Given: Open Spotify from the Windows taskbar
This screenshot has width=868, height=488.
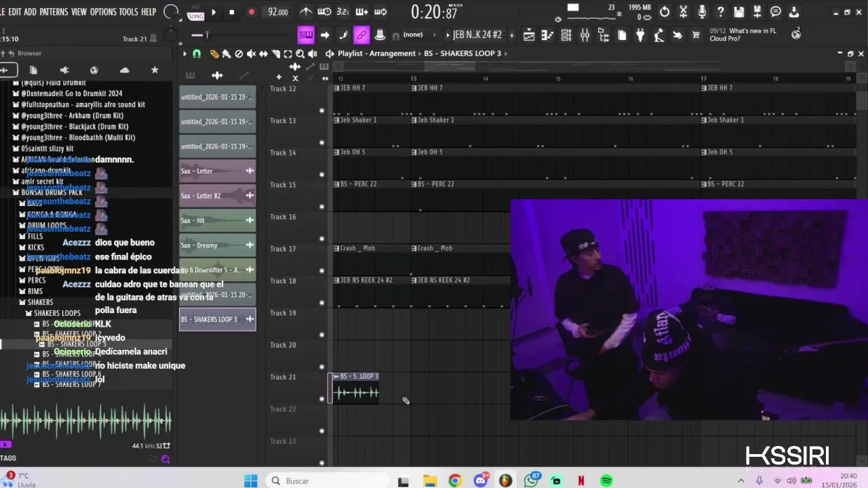Looking at the screenshot, I should [x=606, y=481].
